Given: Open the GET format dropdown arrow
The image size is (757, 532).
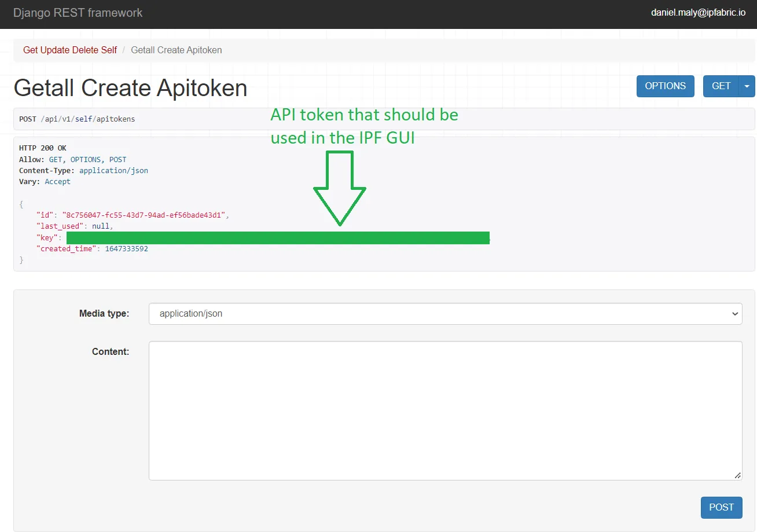Looking at the screenshot, I should (x=746, y=86).
